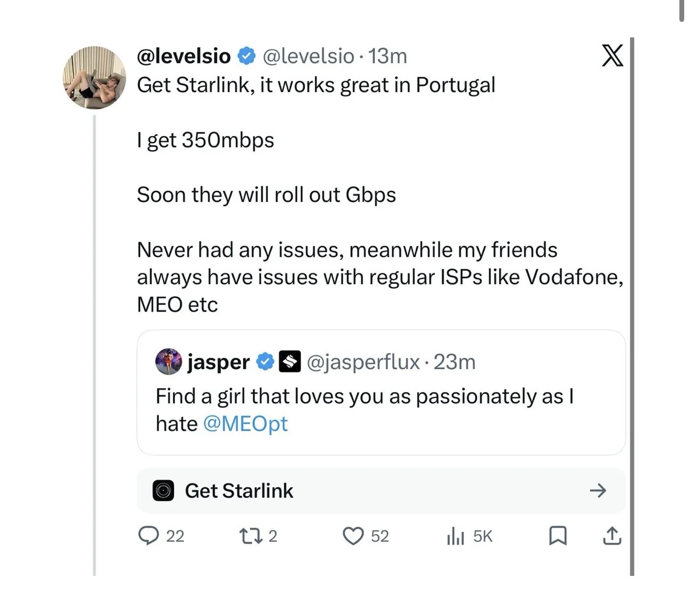Open the Get Starlink arrow
This screenshot has height=616, width=689.
point(598,490)
